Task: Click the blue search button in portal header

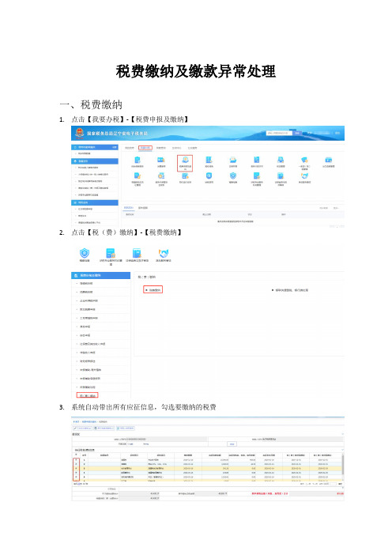Action: [x=297, y=133]
